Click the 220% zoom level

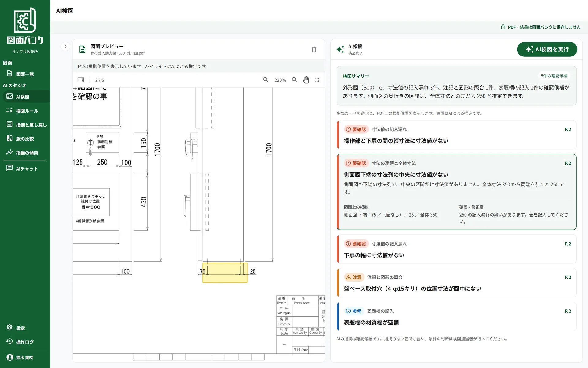point(280,80)
